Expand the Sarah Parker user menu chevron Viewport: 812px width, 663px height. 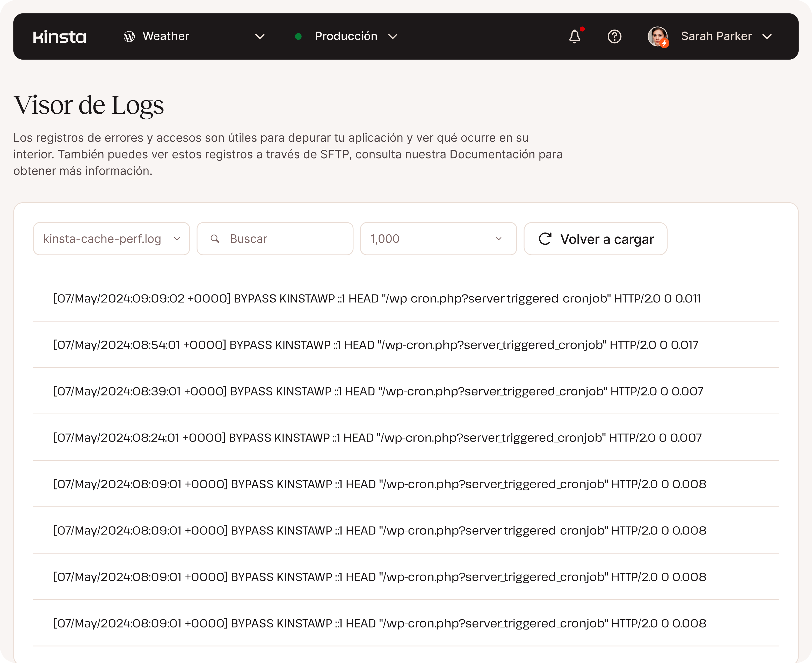[x=767, y=37]
